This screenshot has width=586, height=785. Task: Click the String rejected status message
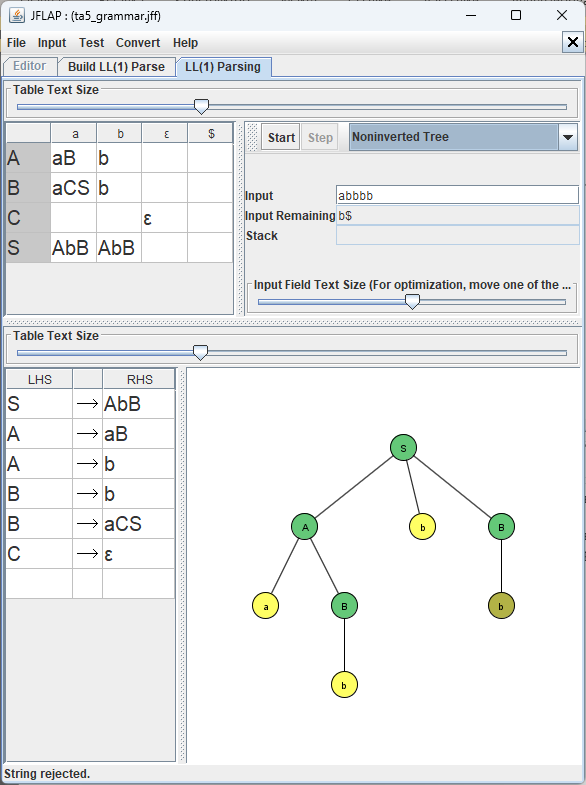pyautogui.click(x=47, y=774)
